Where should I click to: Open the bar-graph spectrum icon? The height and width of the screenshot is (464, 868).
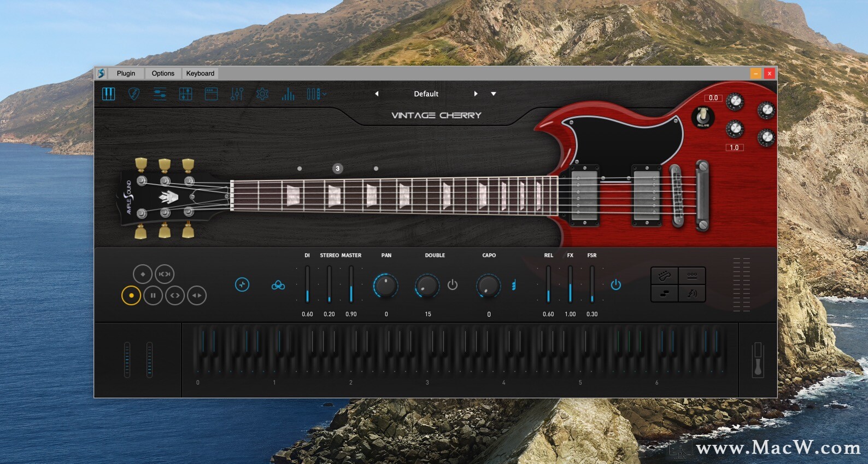[288, 94]
